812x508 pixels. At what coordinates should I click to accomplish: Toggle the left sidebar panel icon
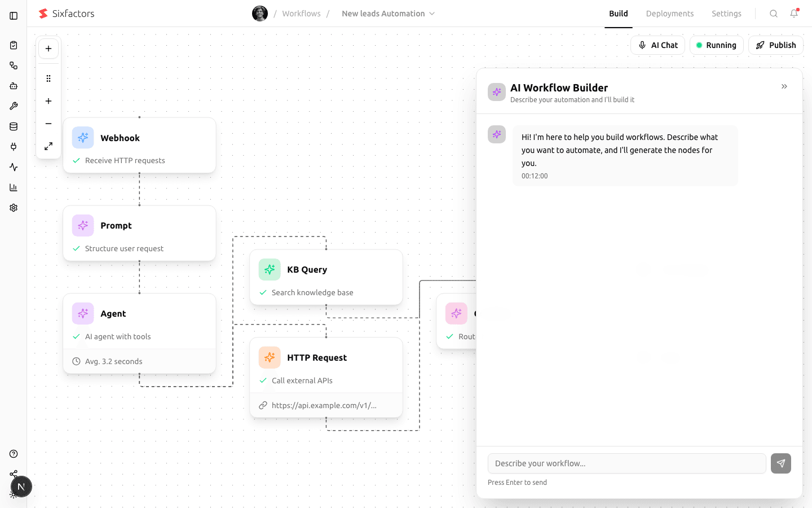click(x=14, y=16)
